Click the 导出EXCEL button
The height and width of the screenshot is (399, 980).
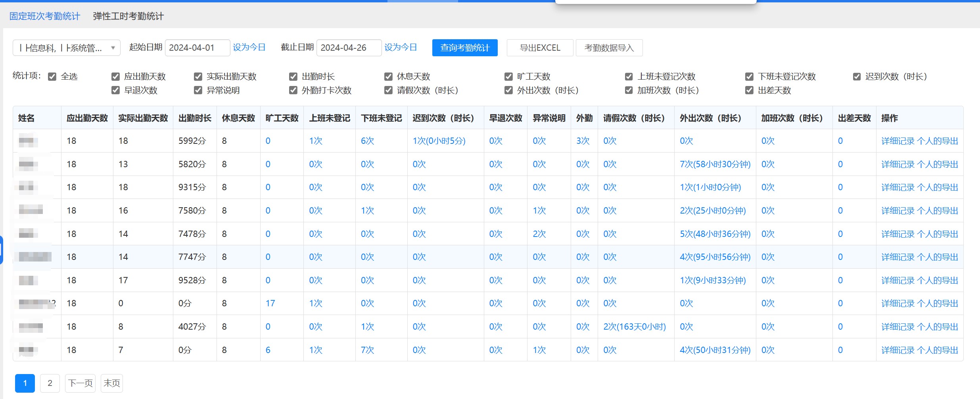[540, 48]
